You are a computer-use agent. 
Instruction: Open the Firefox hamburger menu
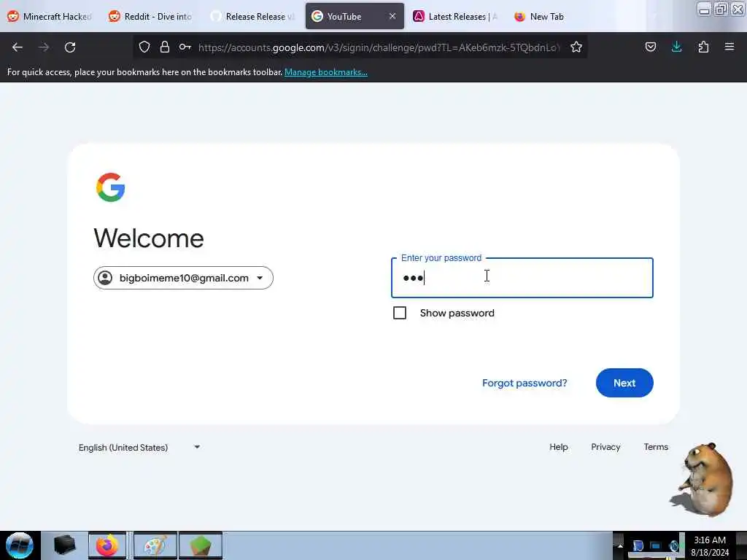(729, 47)
